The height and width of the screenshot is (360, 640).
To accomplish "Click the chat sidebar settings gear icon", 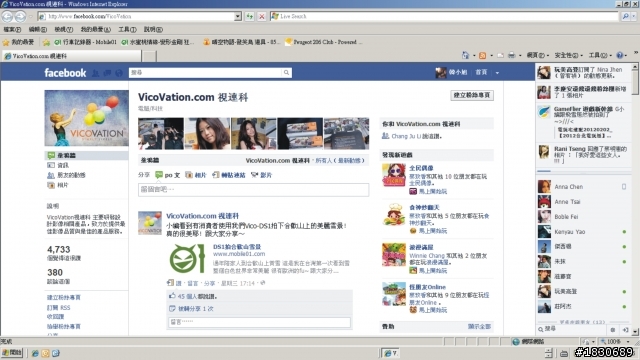I will 613,329.
